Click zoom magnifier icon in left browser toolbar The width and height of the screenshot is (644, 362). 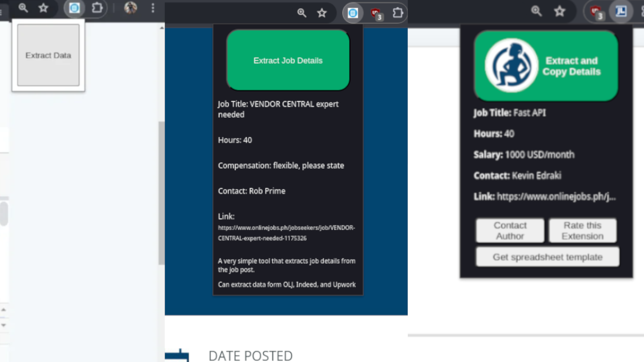pos(23,8)
